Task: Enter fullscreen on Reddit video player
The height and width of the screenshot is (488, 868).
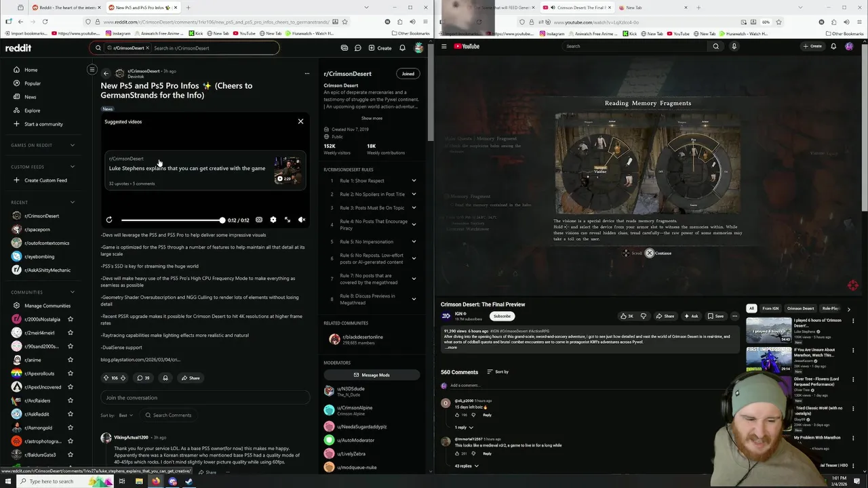Action: point(288,220)
